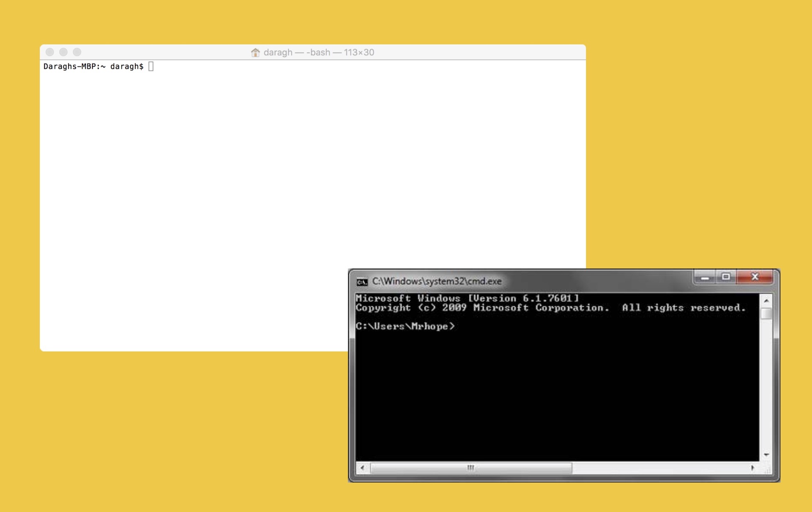This screenshot has height=512, width=812.
Task: Click the 'Daraghs-MBP:~ daragh$' prompt text
Action: click(93, 66)
